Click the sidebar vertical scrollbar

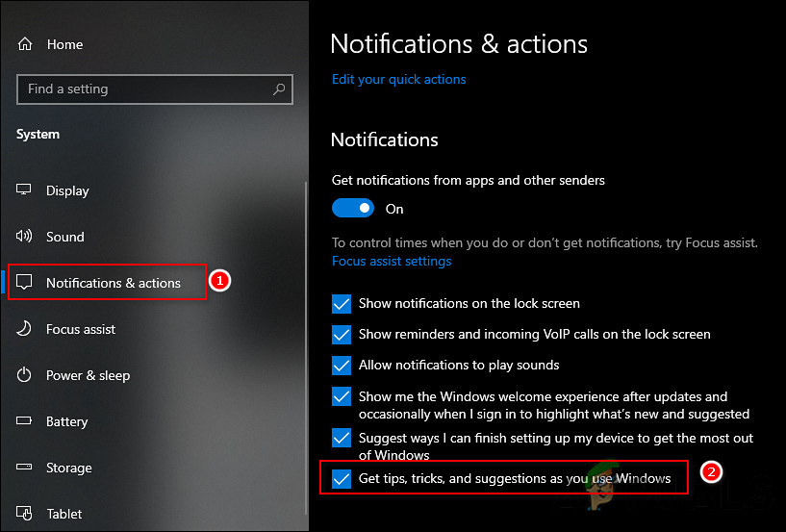(306, 347)
